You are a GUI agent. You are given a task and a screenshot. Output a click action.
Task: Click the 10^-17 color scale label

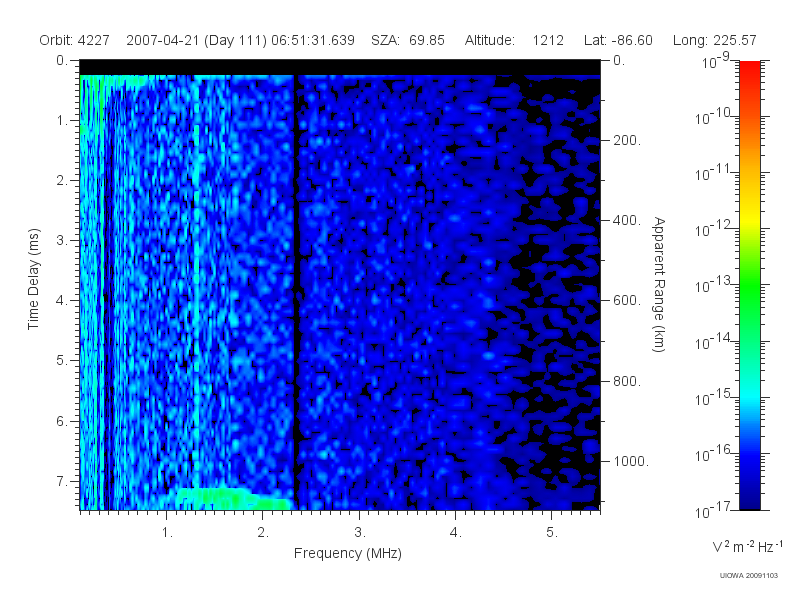pyautogui.click(x=713, y=509)
